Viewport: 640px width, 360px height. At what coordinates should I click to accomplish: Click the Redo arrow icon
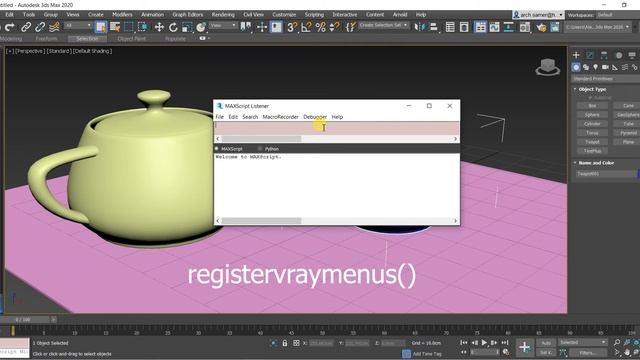pos(10,27)
